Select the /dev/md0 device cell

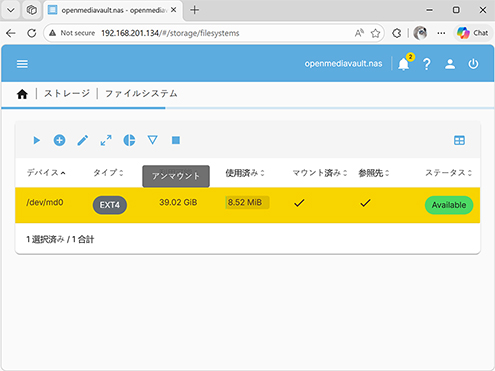click(x=45, y=202)
